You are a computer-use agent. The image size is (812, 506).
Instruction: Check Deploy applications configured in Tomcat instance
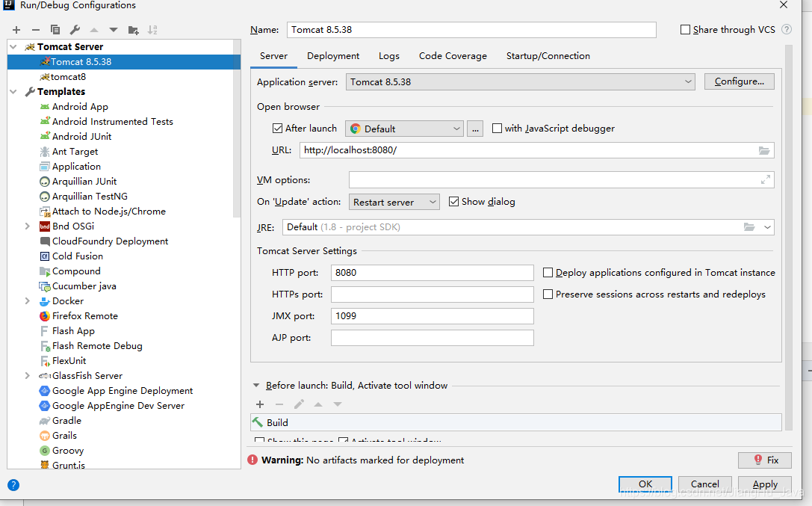[x=548, y=272]
